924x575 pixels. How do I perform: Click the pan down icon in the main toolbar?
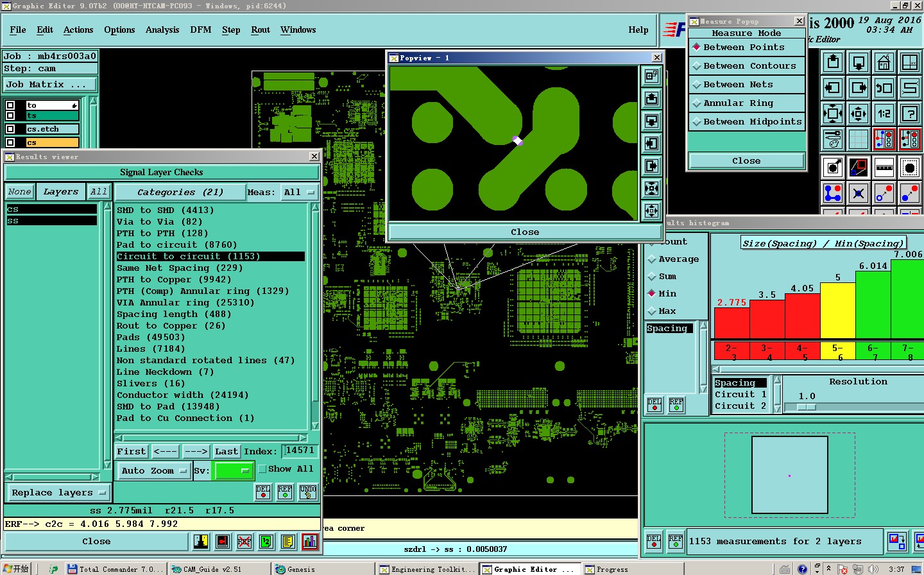point(859,62)
